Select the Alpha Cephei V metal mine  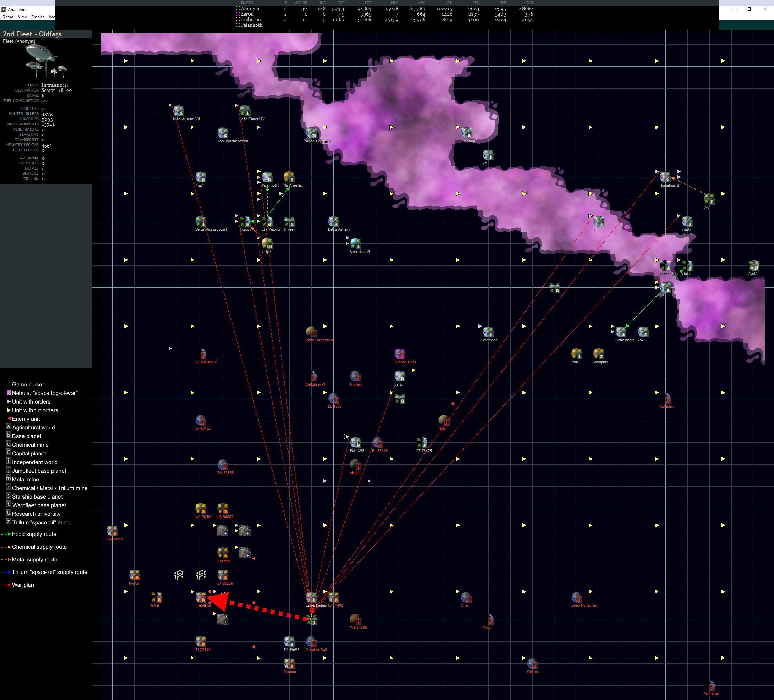click(x=311, y=133)
